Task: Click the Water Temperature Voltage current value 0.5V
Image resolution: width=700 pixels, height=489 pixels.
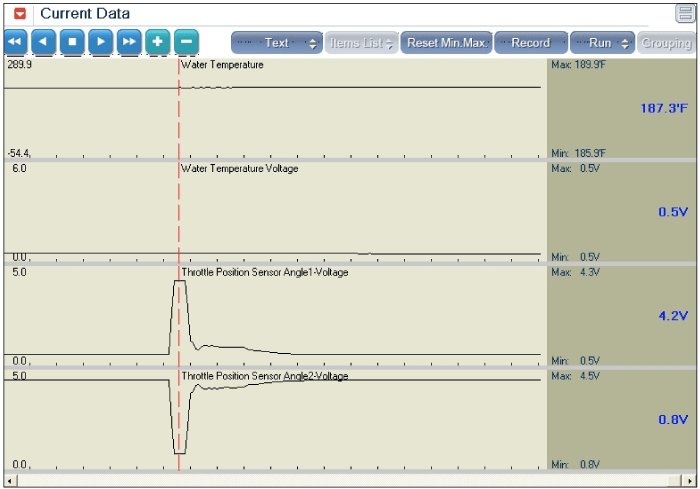Action: [673, 212]
